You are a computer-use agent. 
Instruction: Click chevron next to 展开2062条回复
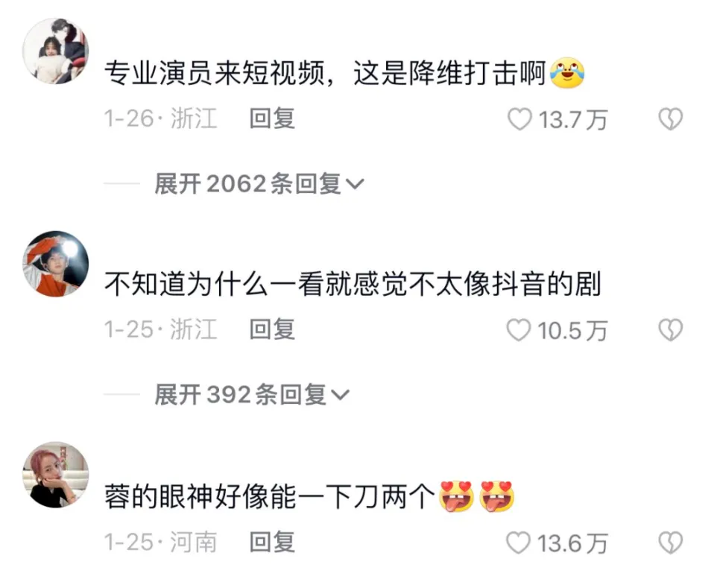click(x=355, y=184)
